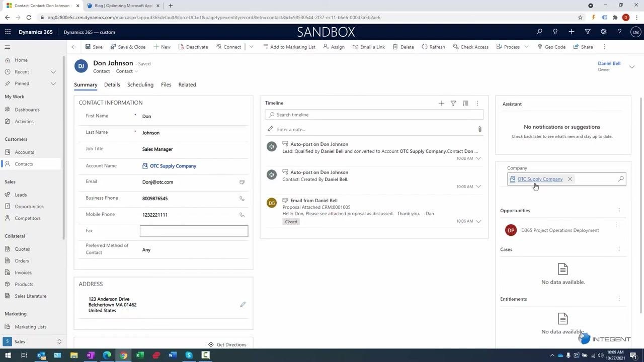Expand the Recent navigation group

[x=53, y=72]
